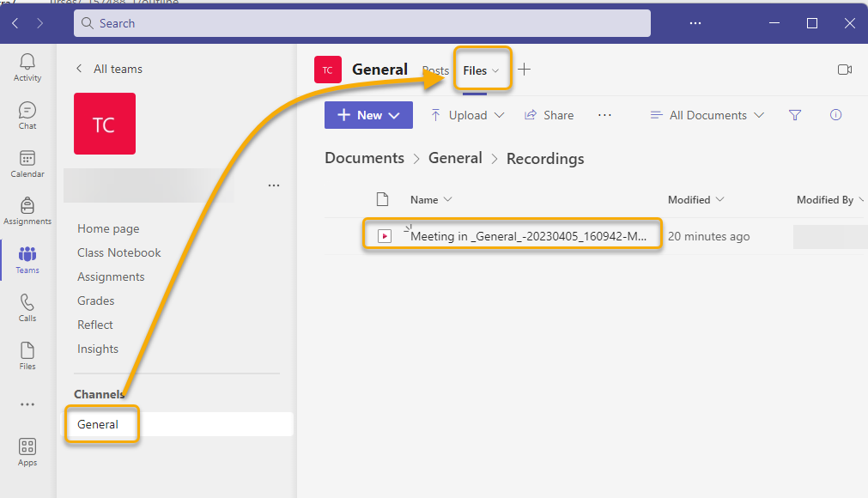This screenshot has width=868, height=498.
Task: Open the Home page item
Action: 108,228
